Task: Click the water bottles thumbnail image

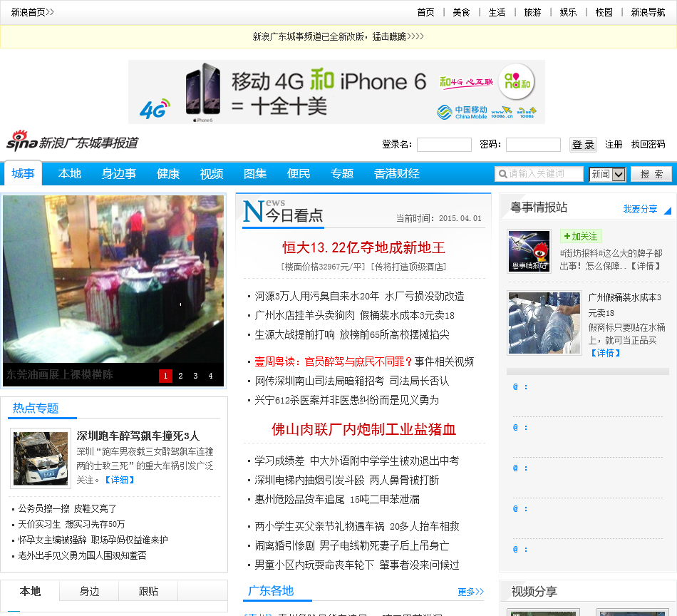Action: (544, 323)
